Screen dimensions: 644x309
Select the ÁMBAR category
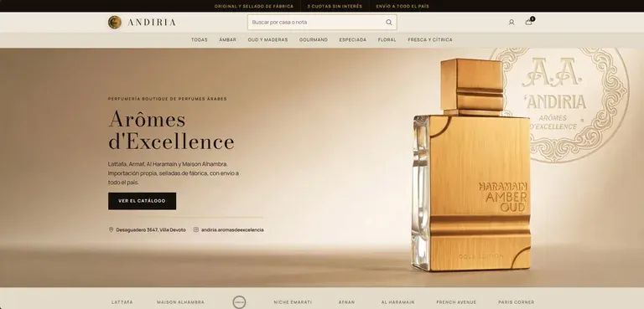pos(227,40)
